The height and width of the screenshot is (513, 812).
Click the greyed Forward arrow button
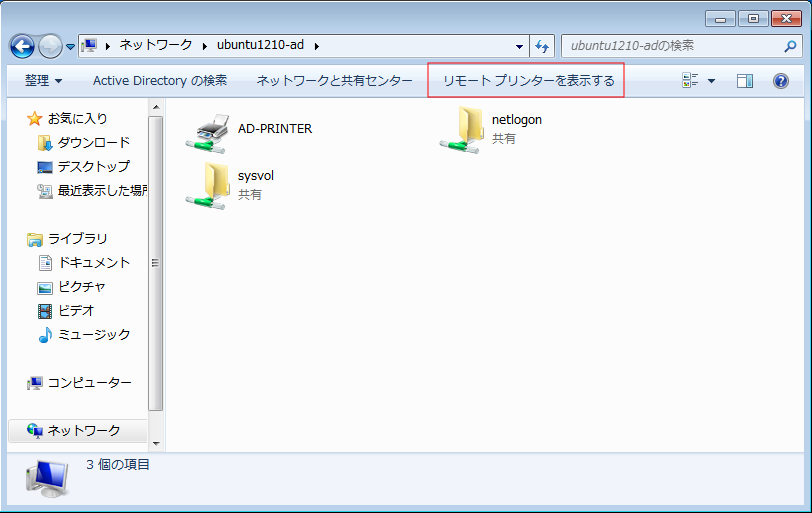[x=50, y=47]
